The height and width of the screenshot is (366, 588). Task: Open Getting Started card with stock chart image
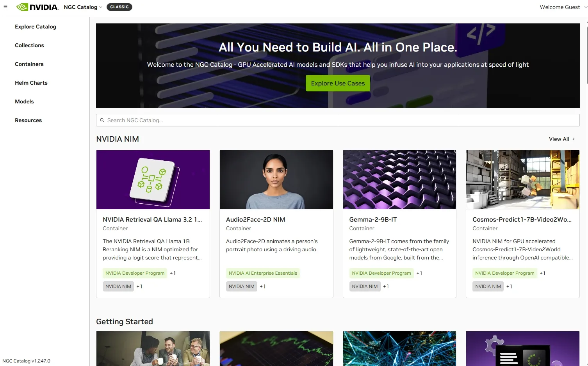(x=276, y=348)
